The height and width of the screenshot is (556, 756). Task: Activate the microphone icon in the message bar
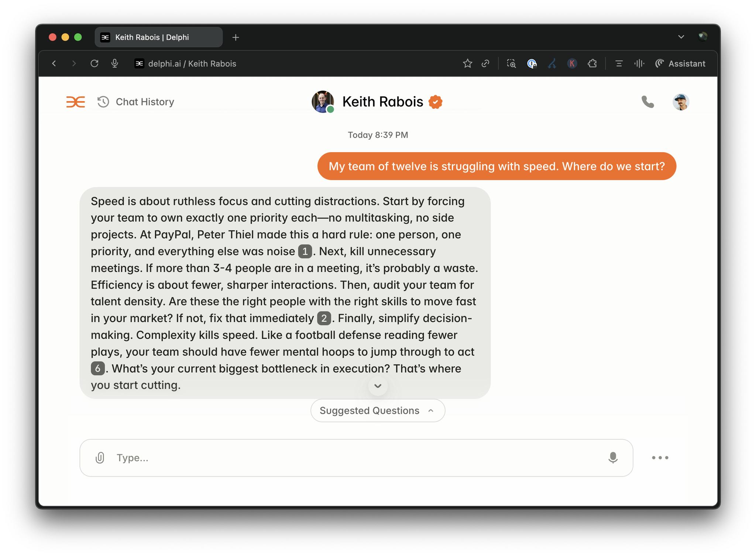coord(613,458)
